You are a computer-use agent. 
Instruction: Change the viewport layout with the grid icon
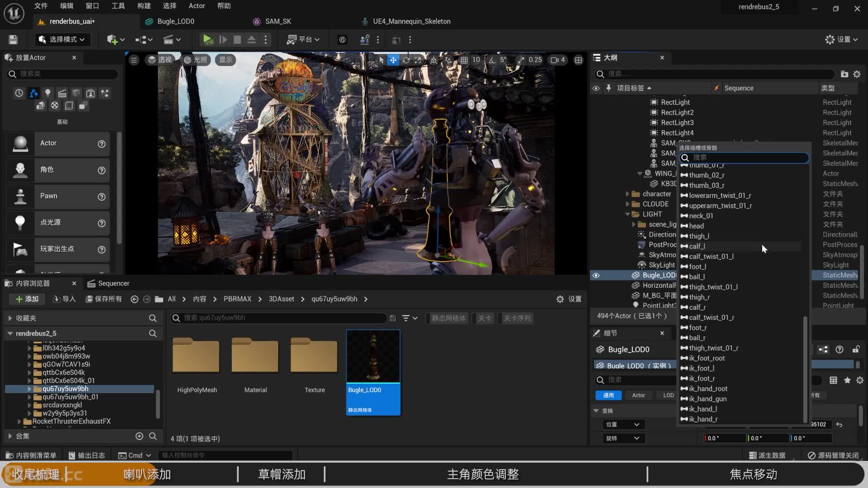point(578,60)
